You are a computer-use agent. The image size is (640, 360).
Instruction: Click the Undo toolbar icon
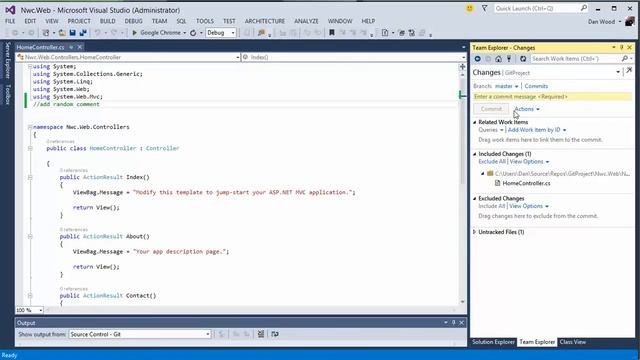point(98,33)
